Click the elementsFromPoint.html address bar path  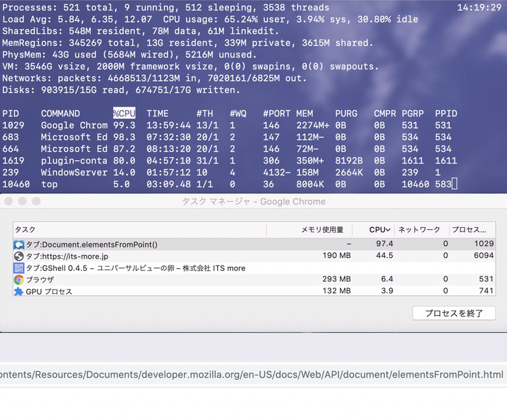252,375
